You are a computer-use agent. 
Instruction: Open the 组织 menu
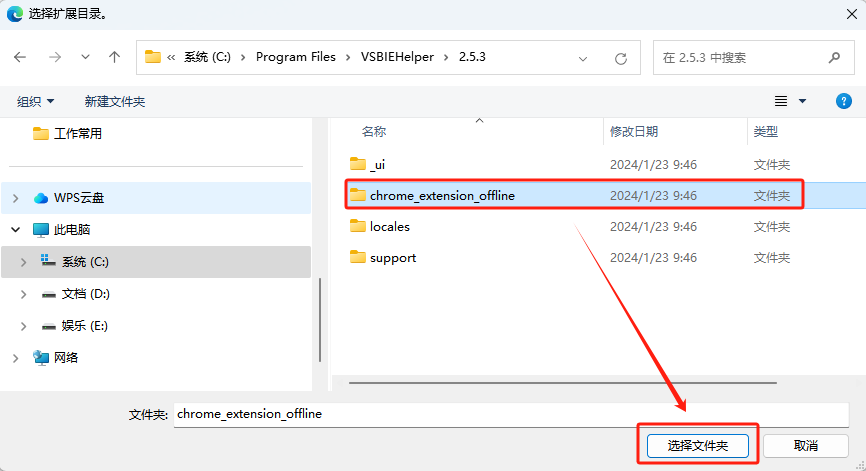pos(36,102)
